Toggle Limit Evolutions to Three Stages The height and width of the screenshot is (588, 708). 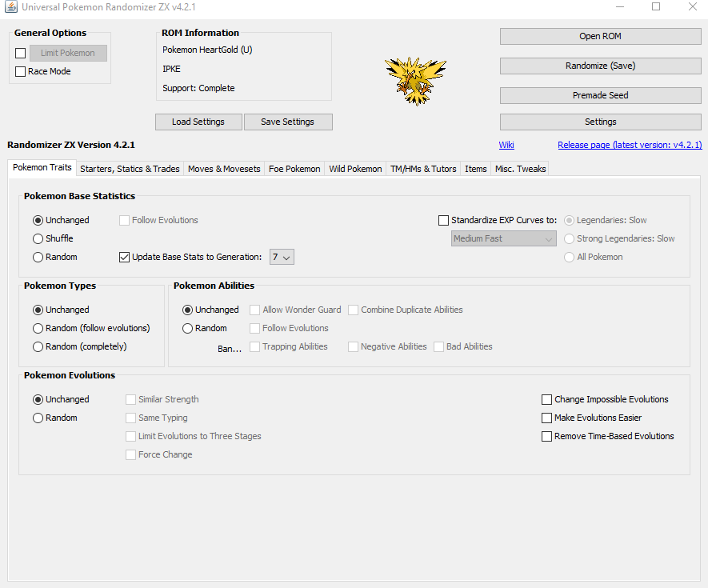[x=130, y=436]
